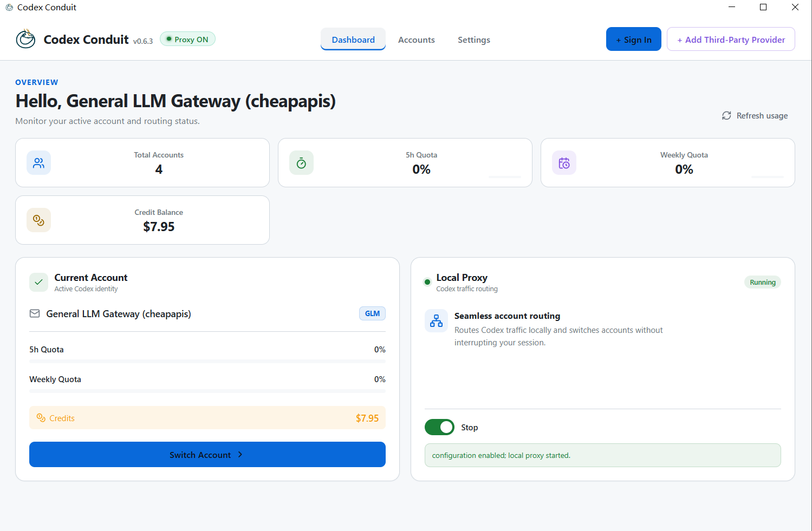Click the GLM provider badge

372,313
